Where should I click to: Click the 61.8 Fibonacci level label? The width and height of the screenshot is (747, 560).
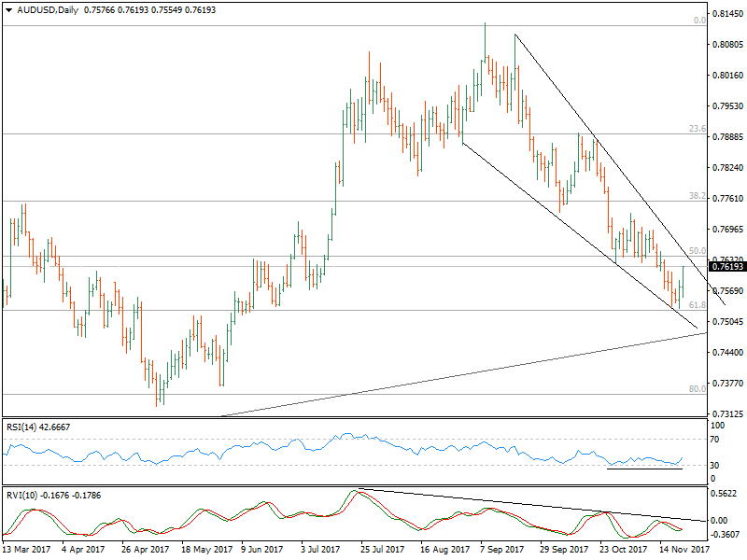coord(697,305)
